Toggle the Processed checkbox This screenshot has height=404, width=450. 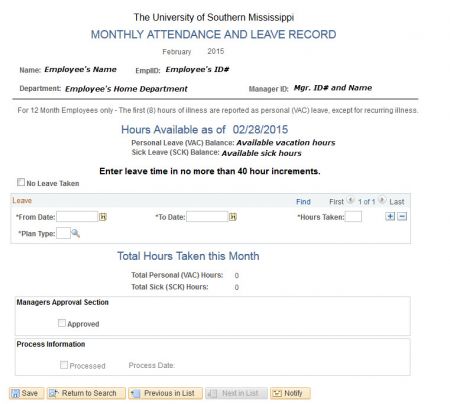click(x=64, y=365)
